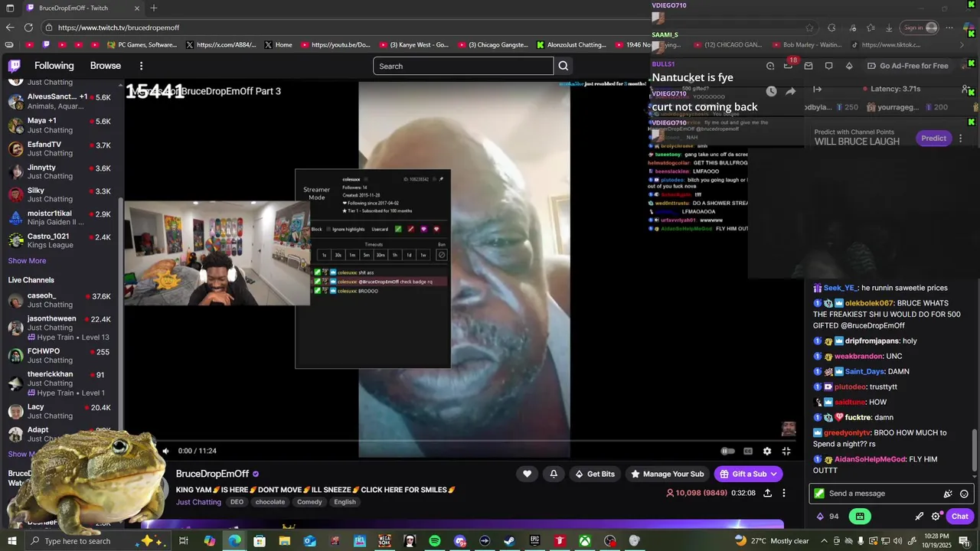Open the three-dot menu beside Browse
This screenshot has width=980, height=551.
coord(141,66)
